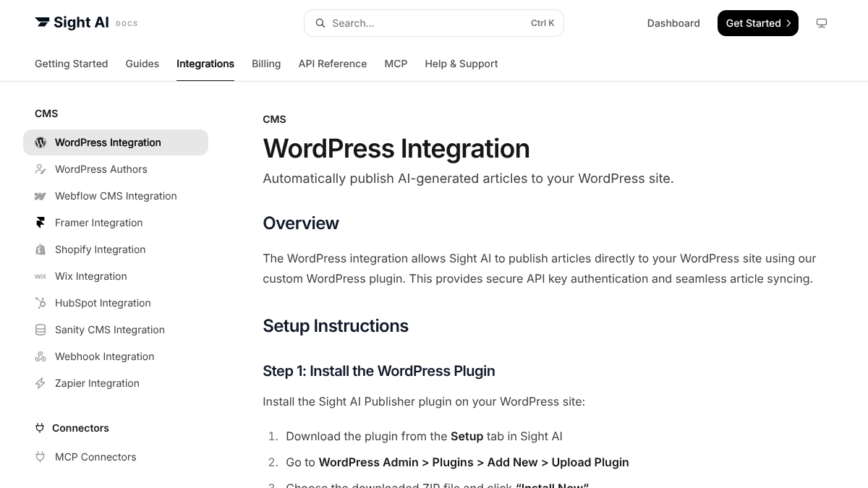The image size is (868, 488).
Task: Open the Getting Started tab
Action: coord(72,64)
